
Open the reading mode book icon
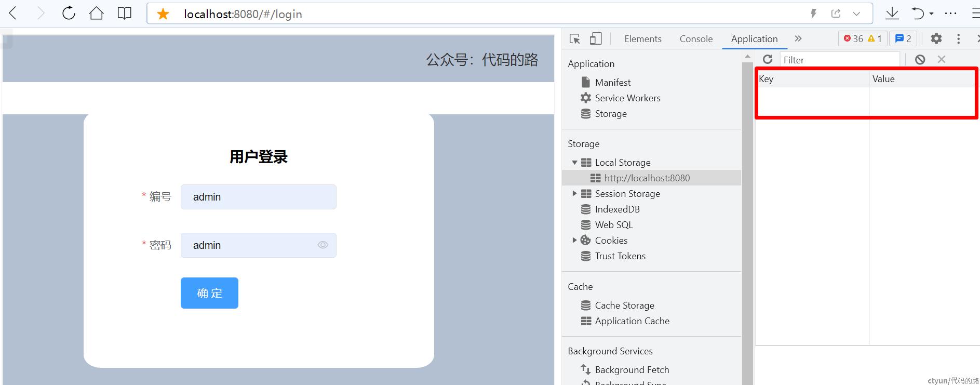[x=125, y=14]
